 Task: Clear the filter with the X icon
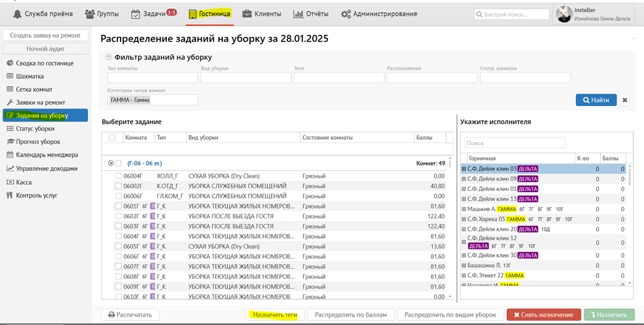coord(625,100)
